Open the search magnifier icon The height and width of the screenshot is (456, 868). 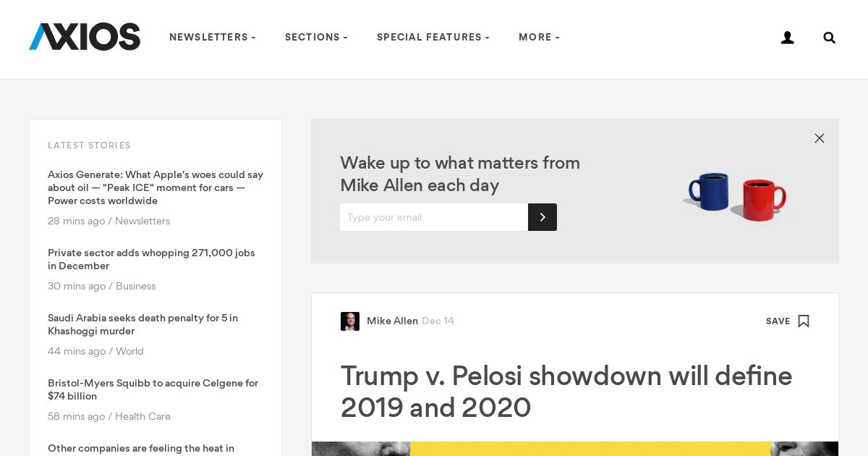[x=830, y=38]
